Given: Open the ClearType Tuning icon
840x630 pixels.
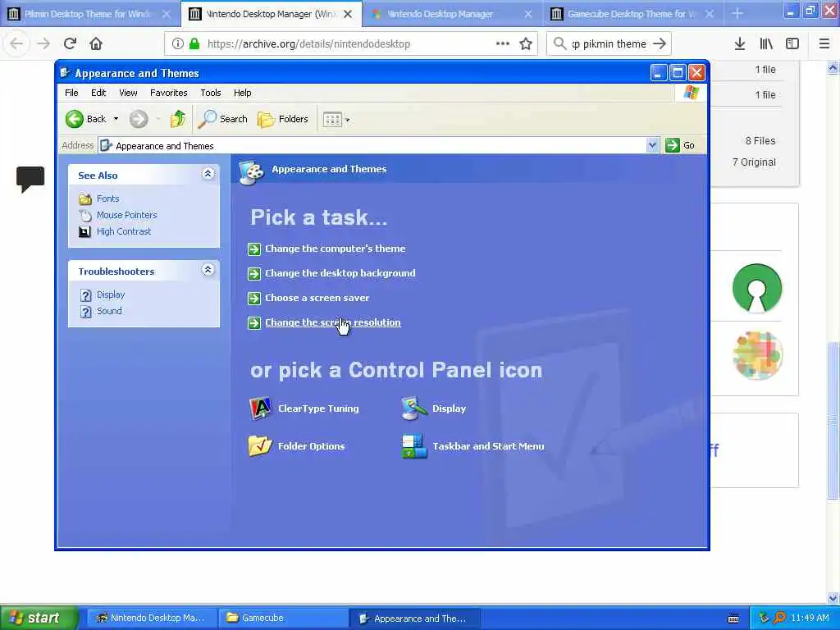Looking at the screenshot, I should tap(304, 409).
